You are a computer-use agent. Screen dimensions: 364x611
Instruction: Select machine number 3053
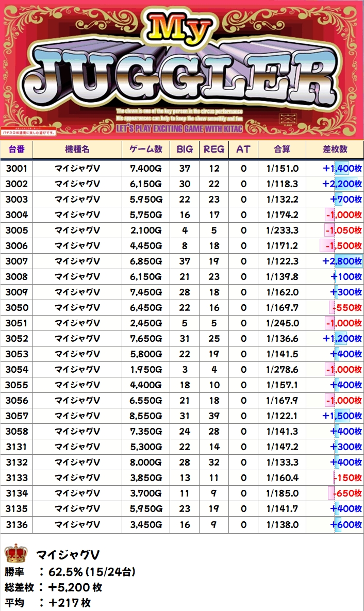[x=16, y=354]
